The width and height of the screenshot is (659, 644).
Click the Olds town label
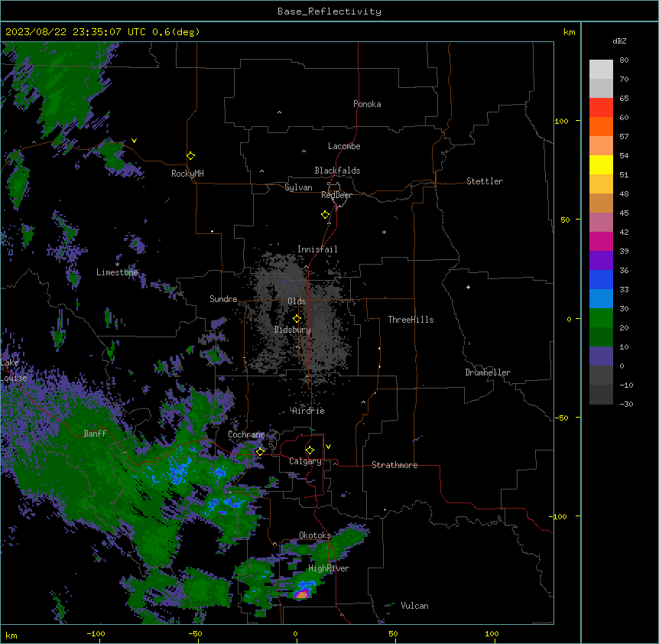pyautogui.click(x=297, y=301)
